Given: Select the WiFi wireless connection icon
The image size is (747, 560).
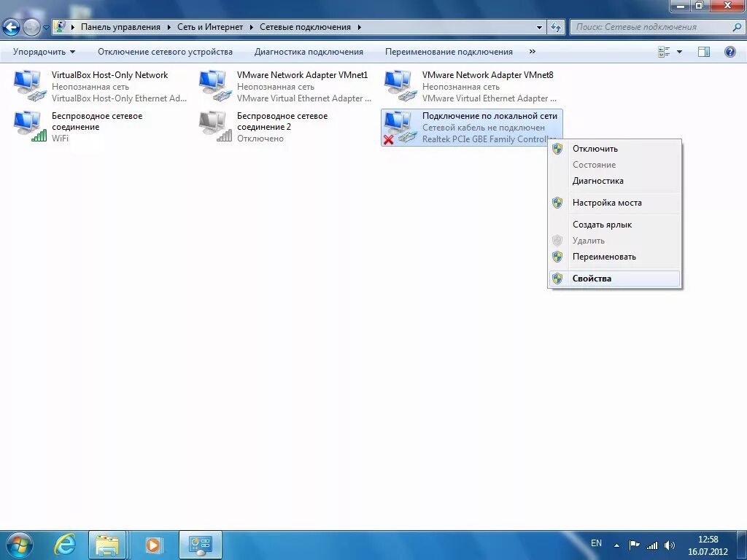Looking at the screenshot, I should click(30, 126).
